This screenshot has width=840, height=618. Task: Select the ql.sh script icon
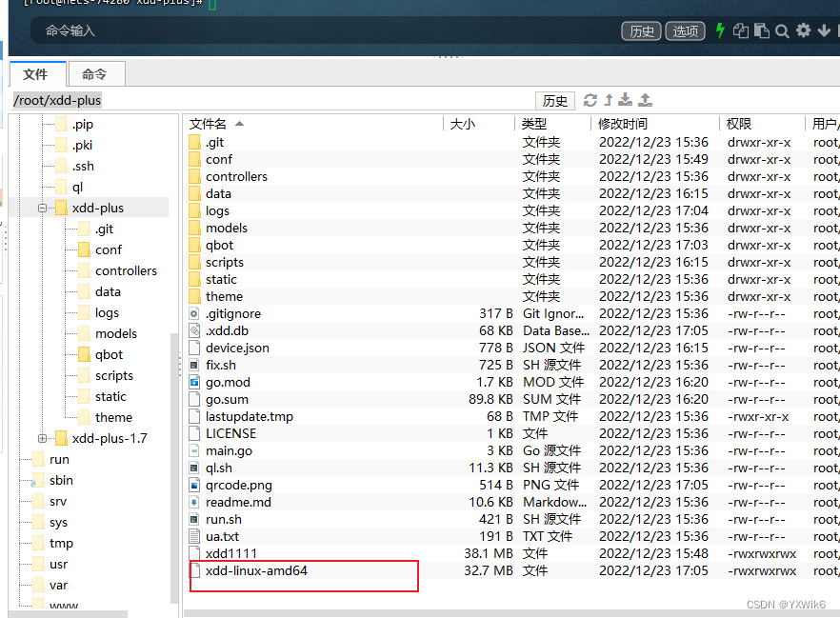click(194, 468)
